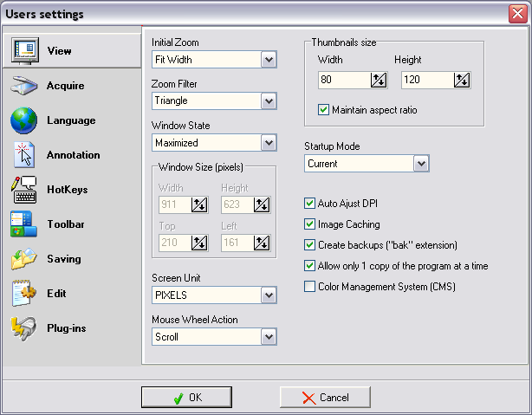Image resolution: width=532 pixels, height=415 pixels.
Task: Expand the Mouse Wheel Action dropdown
Action: (x=269, y=337)
